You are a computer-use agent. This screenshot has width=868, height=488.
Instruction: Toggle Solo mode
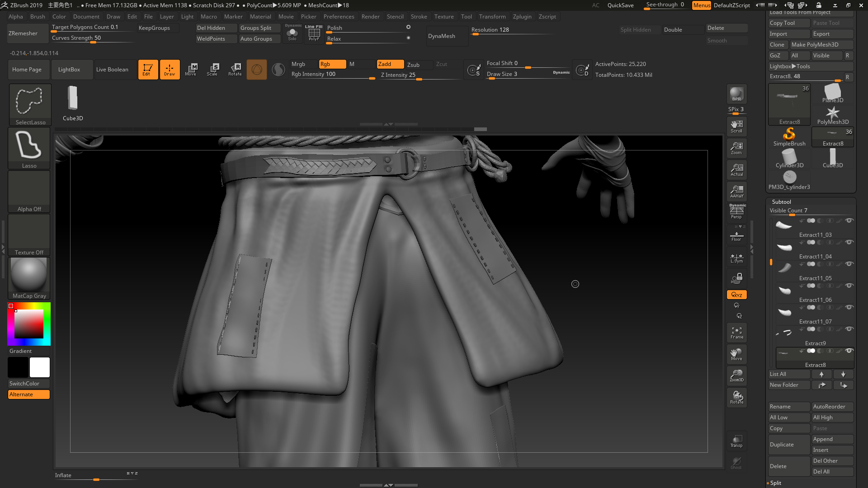(292, 33)
